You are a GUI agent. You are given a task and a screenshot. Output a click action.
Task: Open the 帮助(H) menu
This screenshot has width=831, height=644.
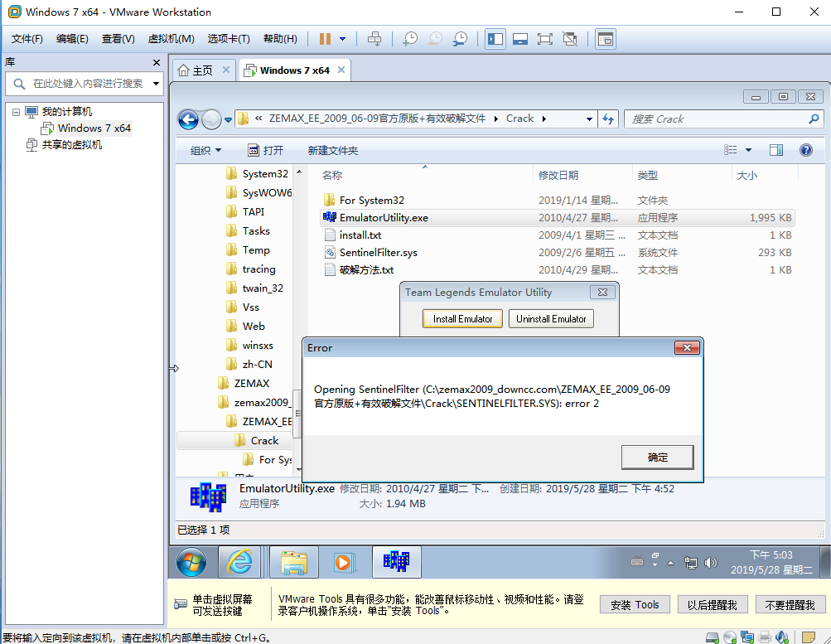coord(280,39)
